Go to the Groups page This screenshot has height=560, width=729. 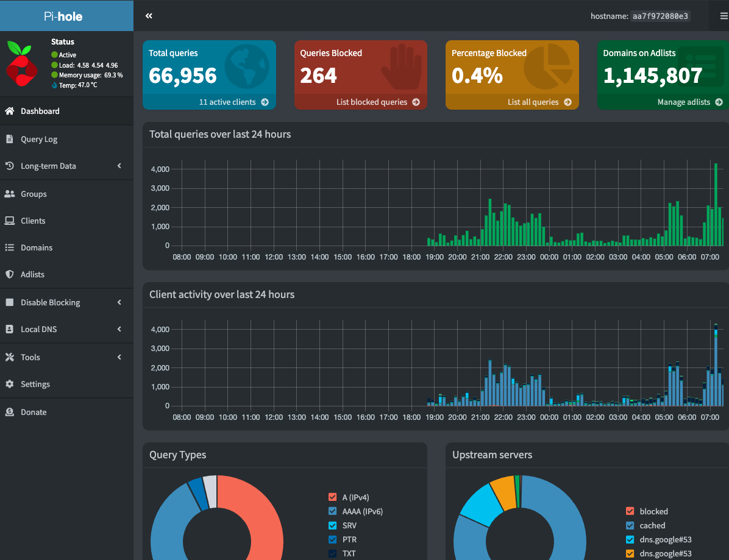click(66, 194)
